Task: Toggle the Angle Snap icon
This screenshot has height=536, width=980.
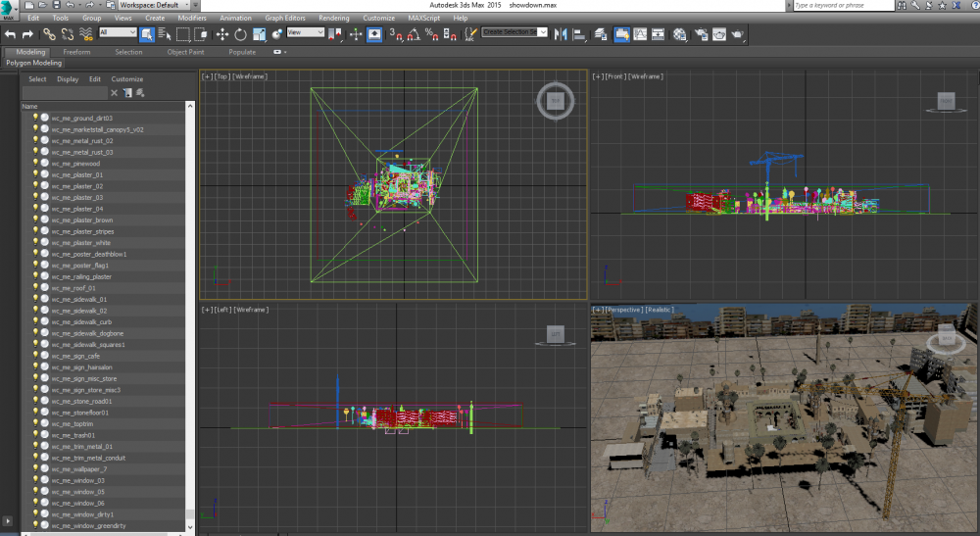Action: click(413, 34)
